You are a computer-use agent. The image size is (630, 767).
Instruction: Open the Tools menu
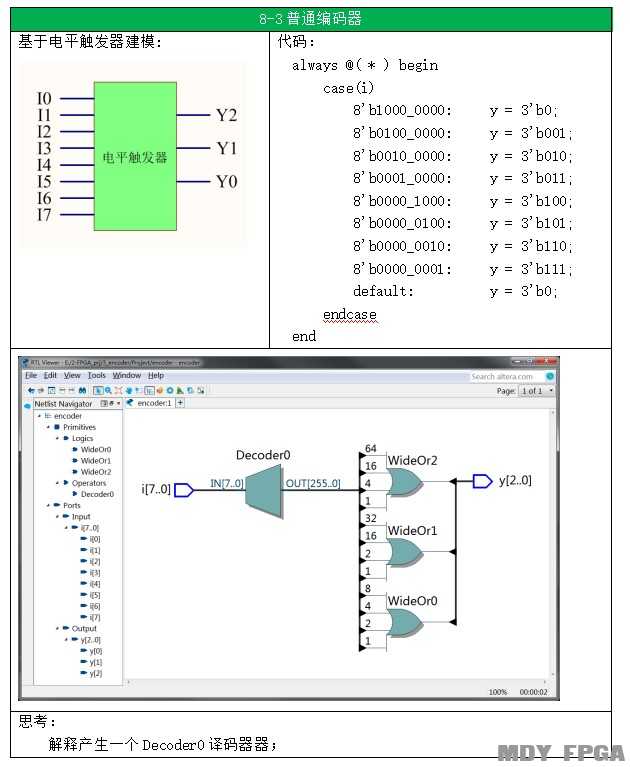(x=96, y=375)
